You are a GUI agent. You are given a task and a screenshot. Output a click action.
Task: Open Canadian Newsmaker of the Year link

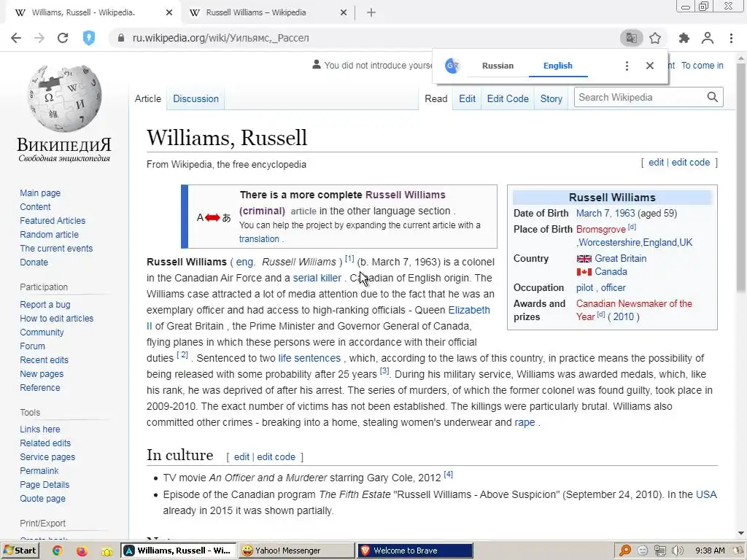(x=634, y=309)
